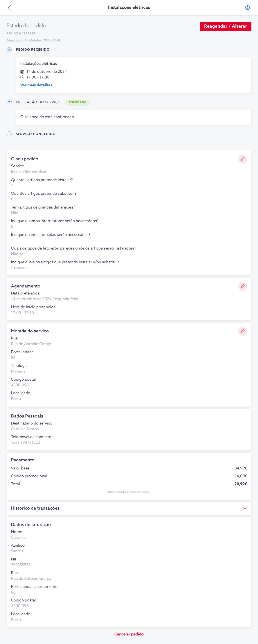
Task: Go back using the header arrow
Action: tap(9, 7)
